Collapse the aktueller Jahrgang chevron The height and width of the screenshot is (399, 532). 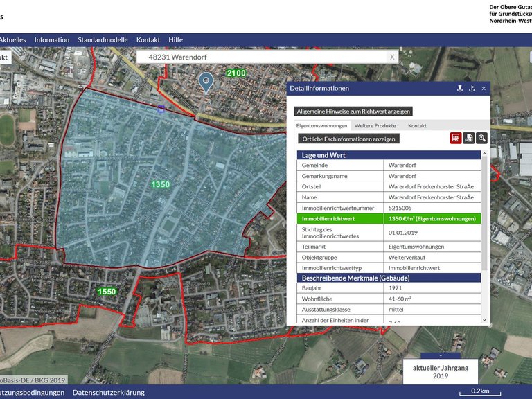(441, 355)
